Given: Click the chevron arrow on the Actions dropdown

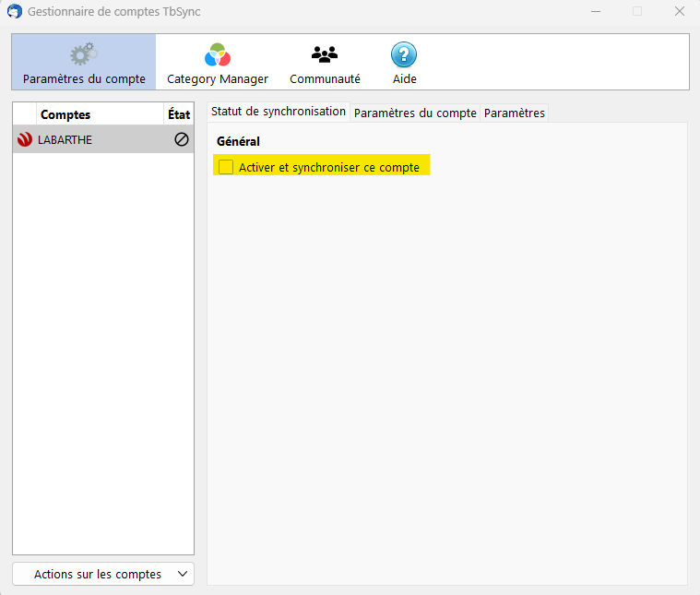Looking at the screenshot, I should [x=182, y=574].
